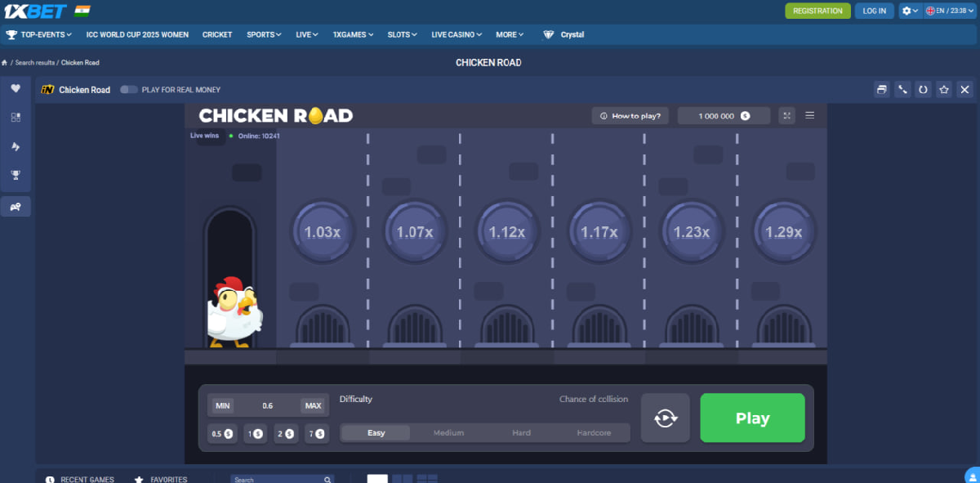980x483 pixels.
Task: Open the CRICKET section in top menu
Action: click(x=216, y=34)
